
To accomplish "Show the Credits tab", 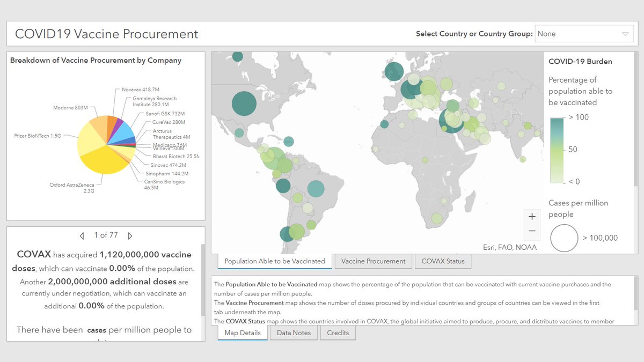I will [x=338, y=333].
